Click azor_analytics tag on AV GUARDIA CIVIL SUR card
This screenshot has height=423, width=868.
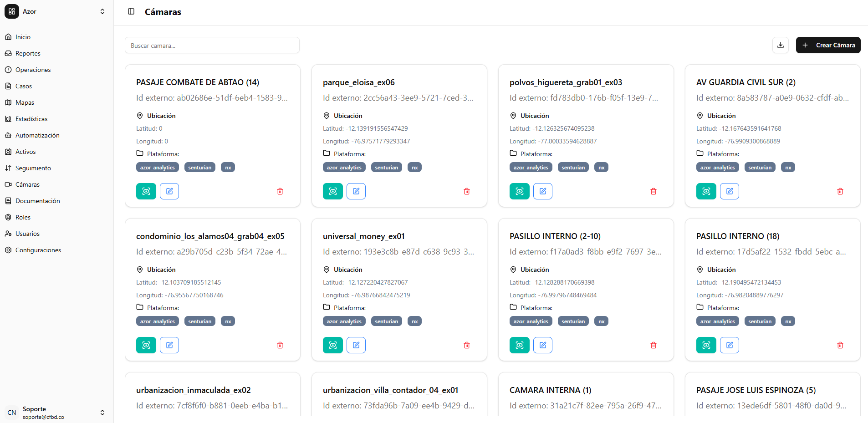(x=718, y=168)
